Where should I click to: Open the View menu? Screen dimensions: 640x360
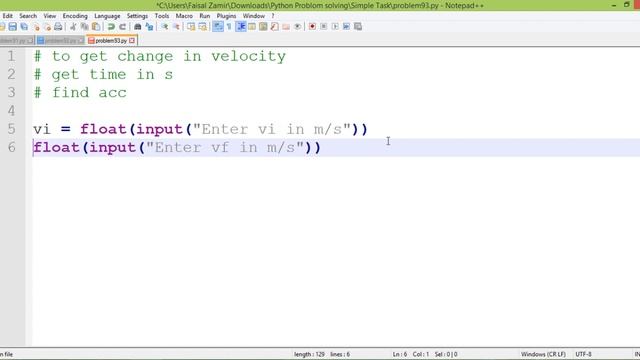(50, 16)
